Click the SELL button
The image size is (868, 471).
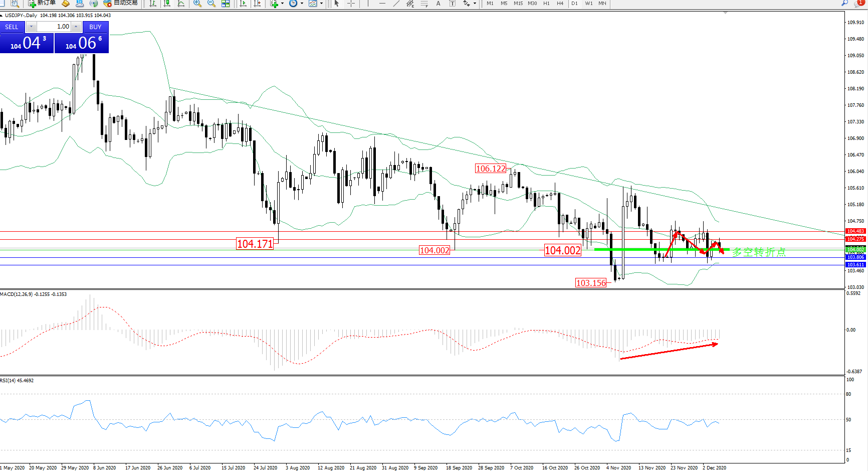[x=12, y=27]
